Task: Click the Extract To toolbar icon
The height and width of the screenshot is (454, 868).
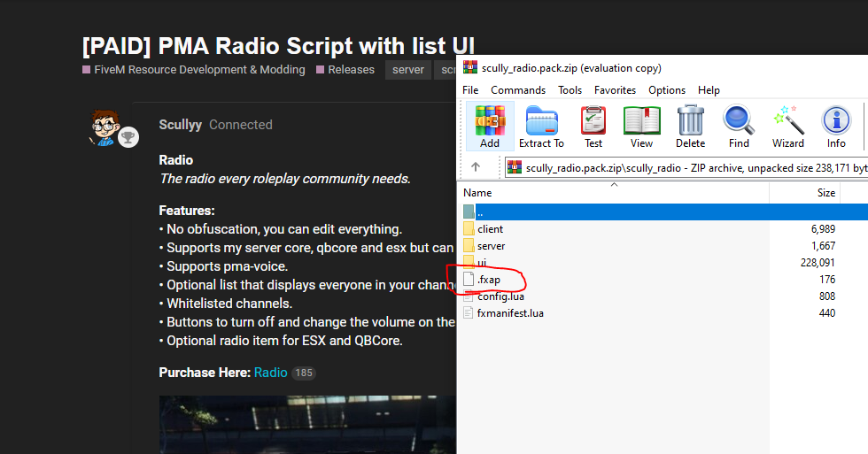Action: tap(541, 127)
